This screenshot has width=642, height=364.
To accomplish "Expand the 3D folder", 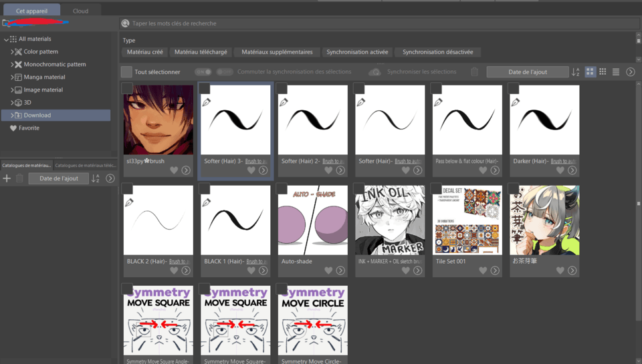I will click(12, 103).
